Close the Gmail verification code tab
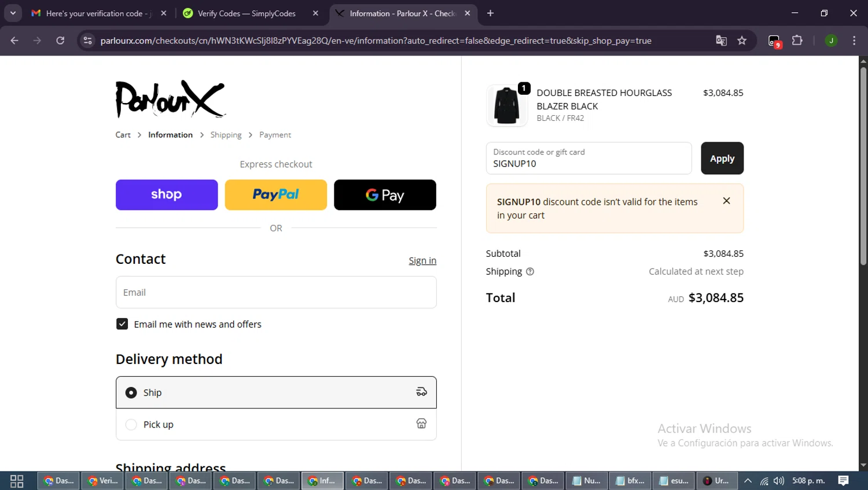The width and height of the screenshot is (868, 490). (x=164, y=13)
